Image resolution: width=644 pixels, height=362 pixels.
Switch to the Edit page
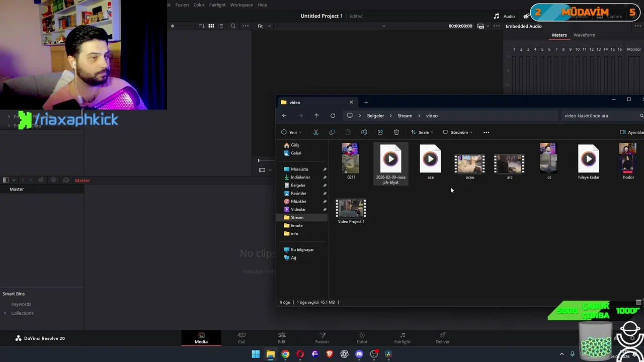click(x=282, y=338)
